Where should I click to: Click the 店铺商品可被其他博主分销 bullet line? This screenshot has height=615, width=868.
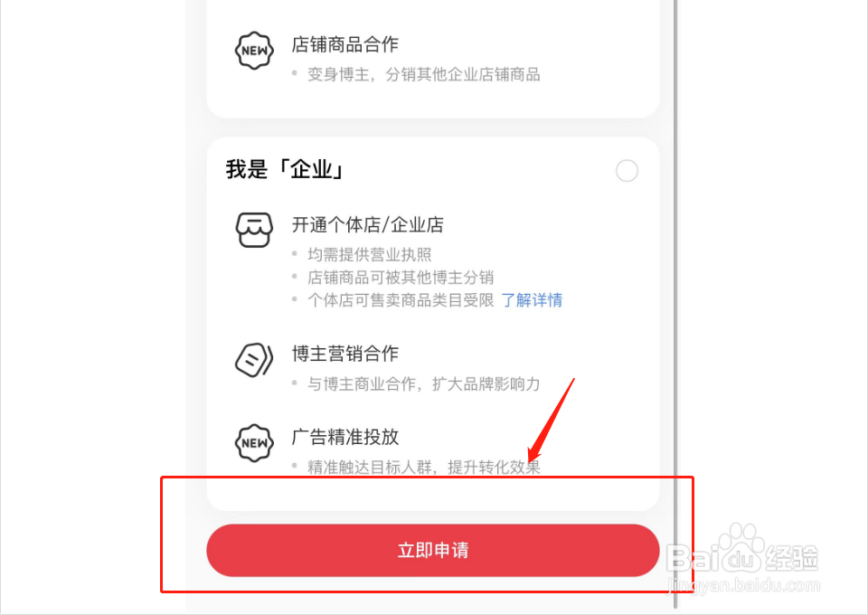point(401,278)
